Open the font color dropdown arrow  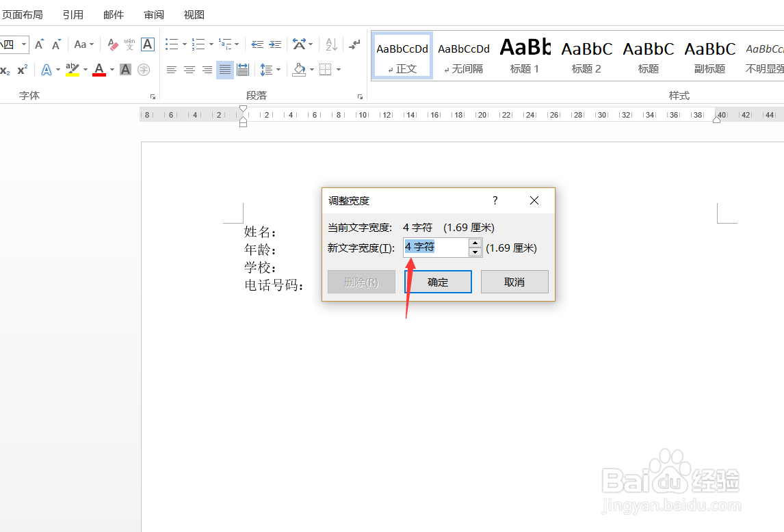coord(112,69)
